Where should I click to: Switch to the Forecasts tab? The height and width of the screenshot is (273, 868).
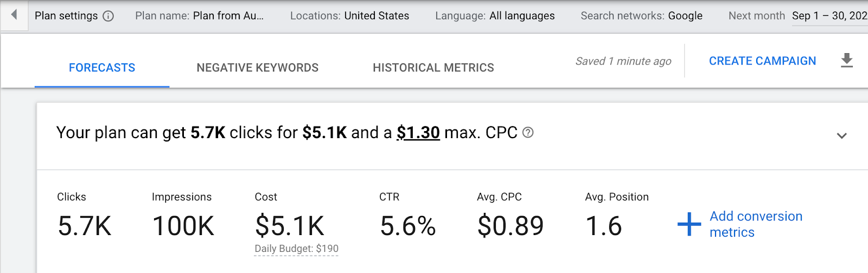pos(102,68)
